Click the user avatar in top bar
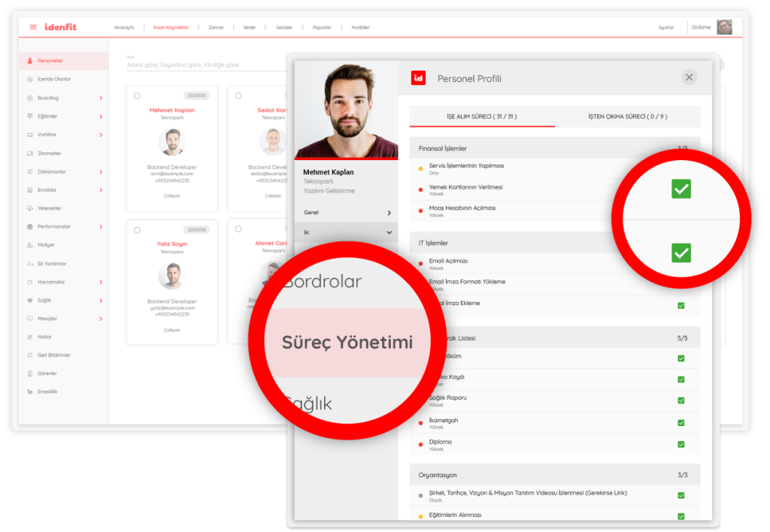This screenshot has height=532, width=770. click(724, 27)
